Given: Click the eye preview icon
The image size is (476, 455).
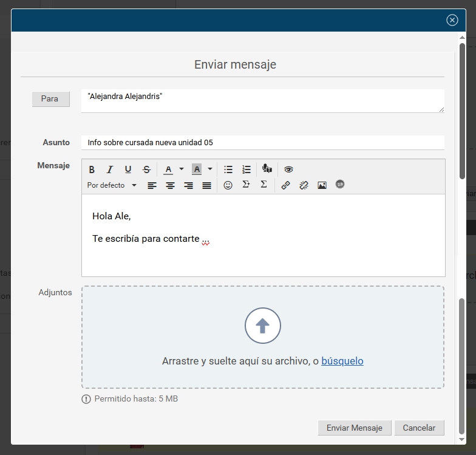Looking at the screenshot, I should (288, 169).
